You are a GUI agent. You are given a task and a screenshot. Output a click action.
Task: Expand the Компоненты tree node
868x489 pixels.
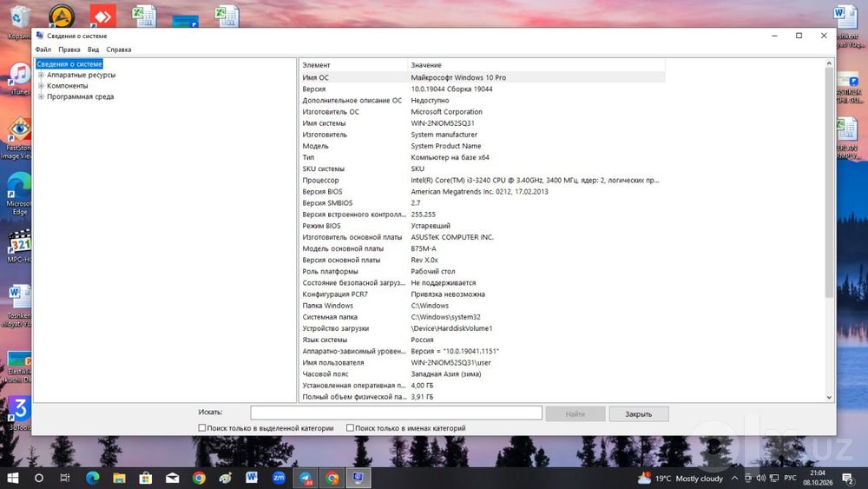41,86
